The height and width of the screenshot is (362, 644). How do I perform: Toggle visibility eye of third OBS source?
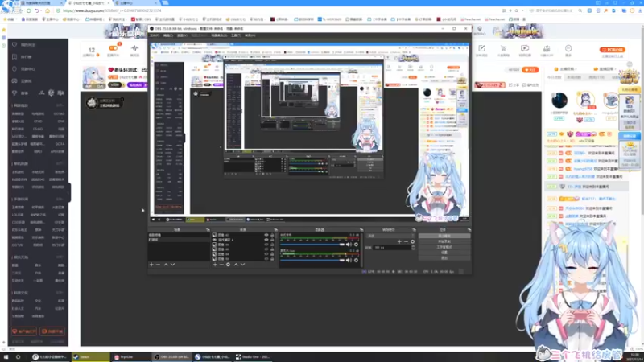tap(266, 245)
